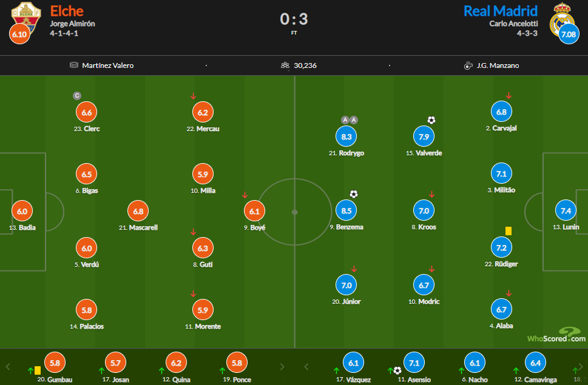This screenshot has height=385, width=588.
Task: Open substitute Asensio's 7.1 rating
Action: point(415,363)
